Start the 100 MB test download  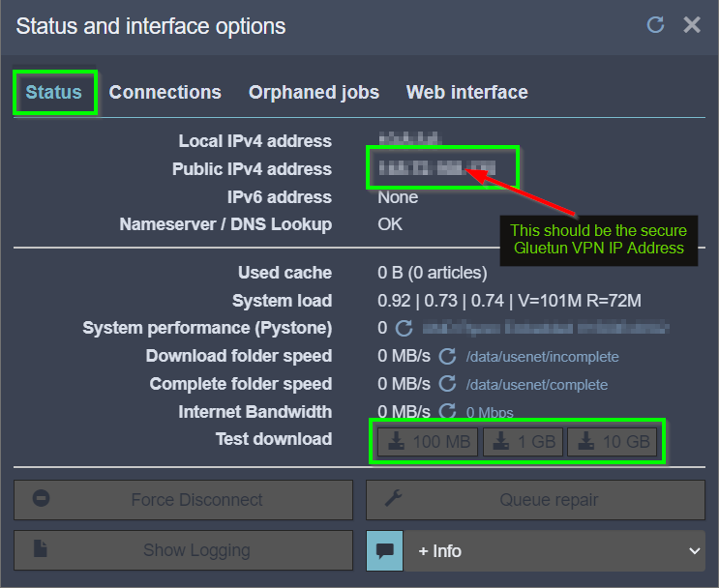pyautogui.click(x=428, y=443)
